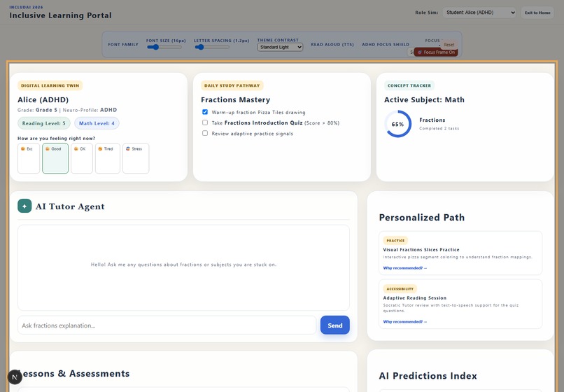Click the round N badge icon
The image size is (564, 392).
pyautogui.click(x=15, y=377)
